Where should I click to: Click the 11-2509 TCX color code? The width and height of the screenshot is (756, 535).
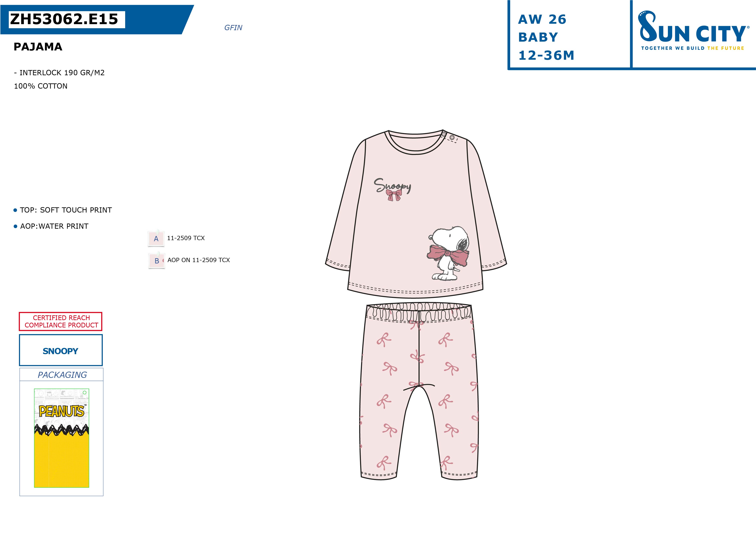pyautogui.click(x=186, y=238)
